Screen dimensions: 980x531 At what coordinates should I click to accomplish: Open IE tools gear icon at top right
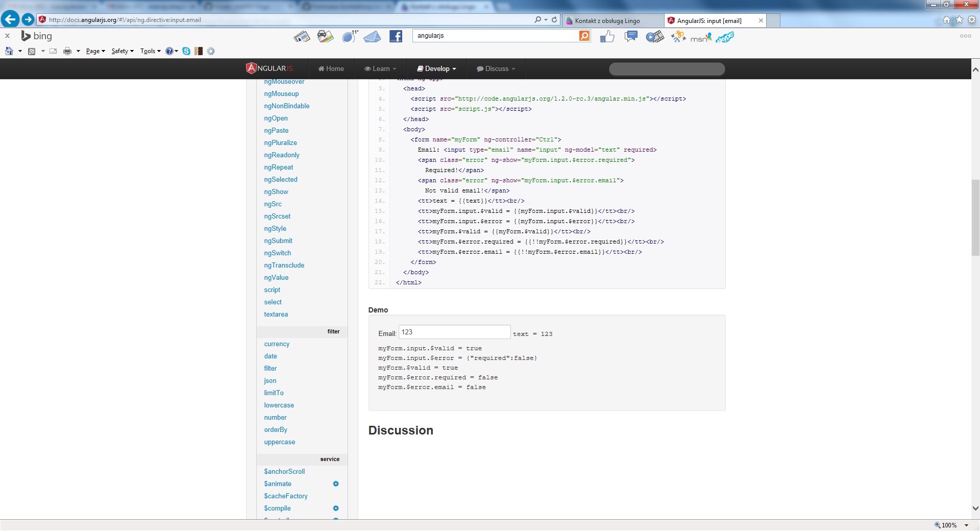tap(972, 20)
